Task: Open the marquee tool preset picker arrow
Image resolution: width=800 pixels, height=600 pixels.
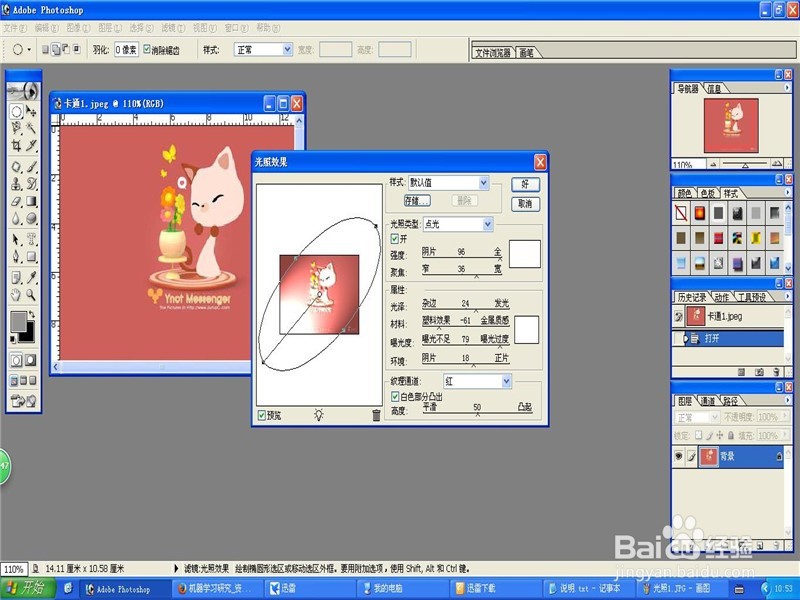Action: tap(29, 49)
